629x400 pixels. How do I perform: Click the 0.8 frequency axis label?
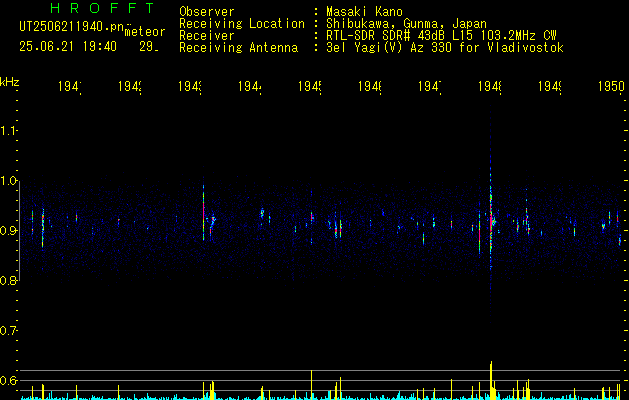(9, 280)
